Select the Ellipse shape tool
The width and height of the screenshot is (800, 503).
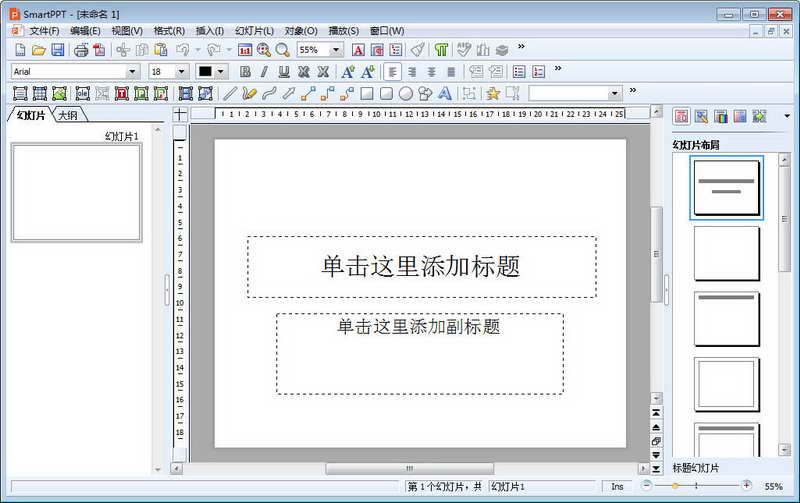pos(406,93)
